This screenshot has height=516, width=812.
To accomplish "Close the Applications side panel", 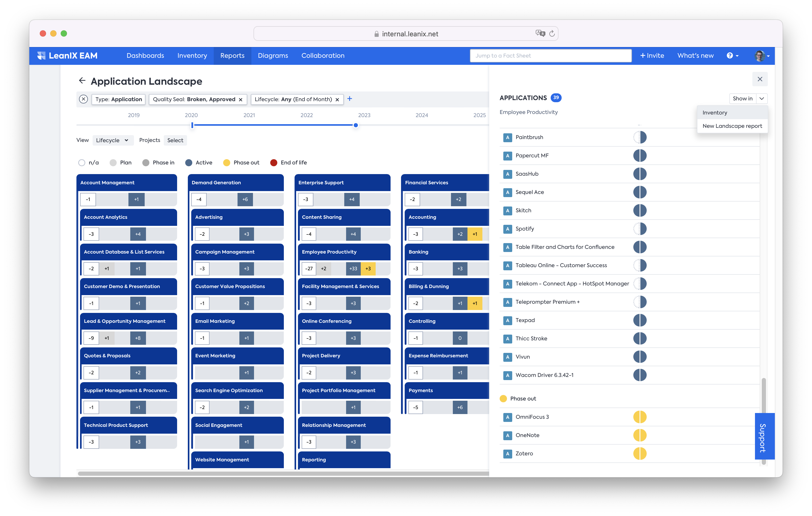I will pos(759,79).
